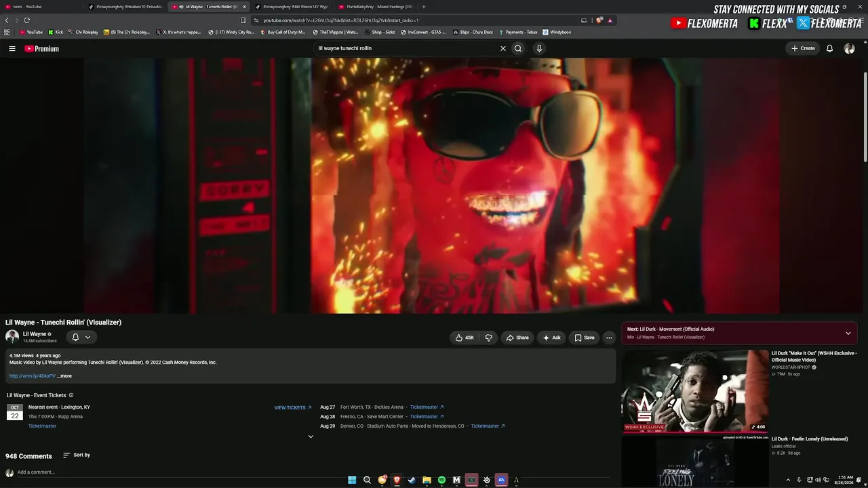Toggle the channel notification bell setting
The height and width of the screenshot is (488, 868).
point(75,337)
